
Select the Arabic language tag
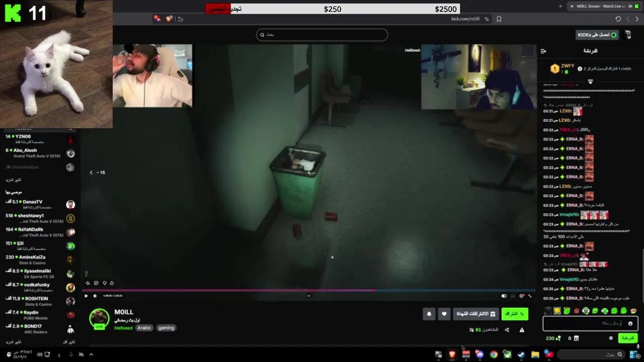(144, 328)
